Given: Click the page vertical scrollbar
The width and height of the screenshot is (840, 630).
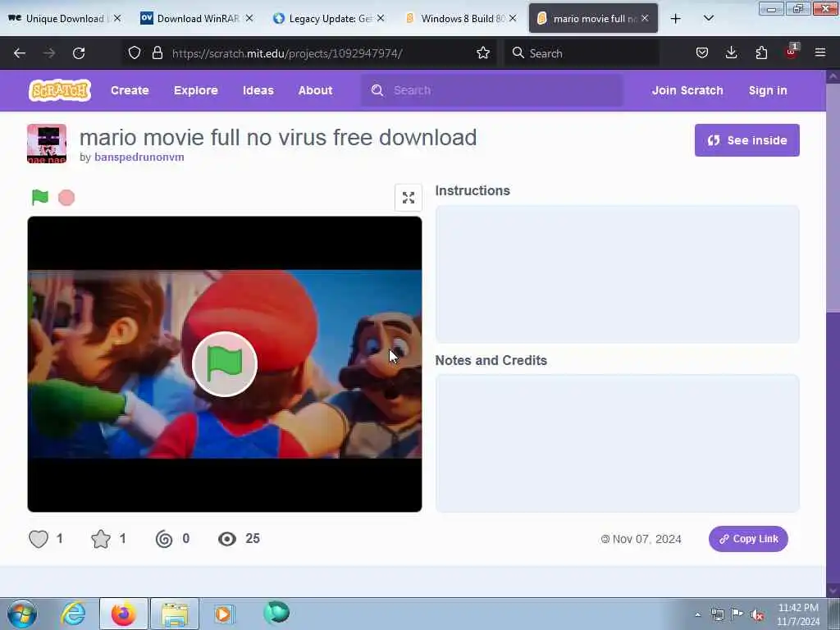Looking at the screenshot, I should [833, 332].
